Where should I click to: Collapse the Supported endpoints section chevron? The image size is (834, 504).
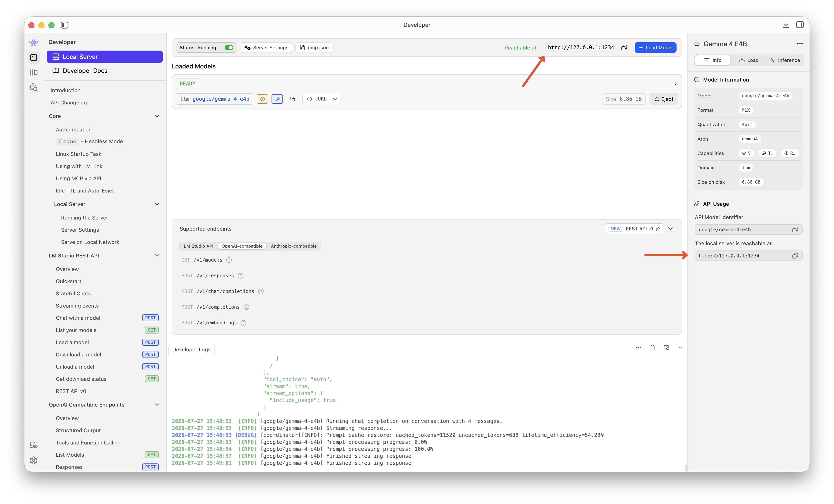click(x=670, y=229)
